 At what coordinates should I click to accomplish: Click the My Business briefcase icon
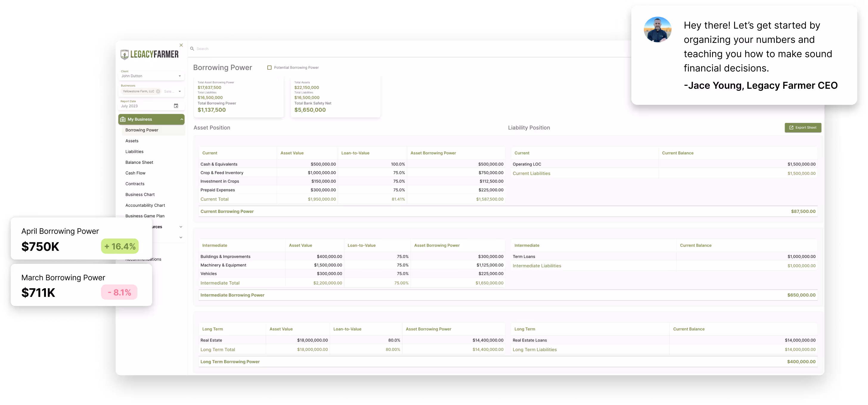(x=123, y=119)
